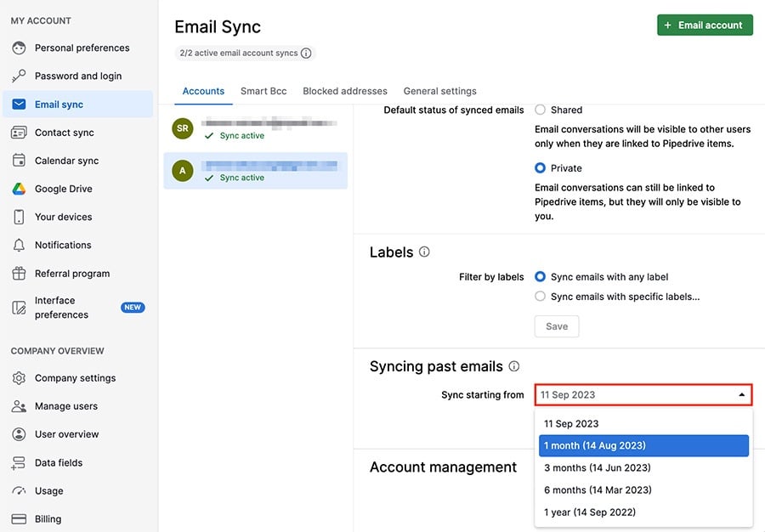Choose 6 months (14 Mar 2023) option

click(x=599, y=490)
